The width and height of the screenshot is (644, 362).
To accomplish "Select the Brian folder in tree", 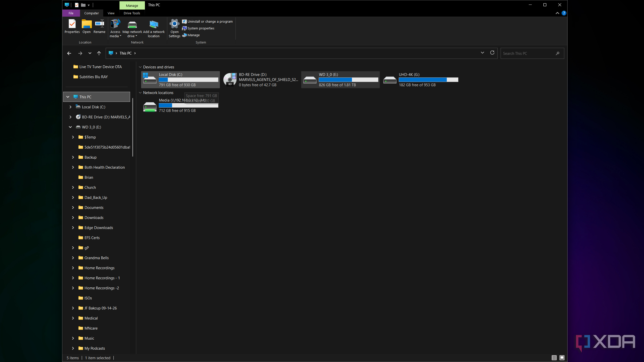I will click(x=86, y=177).
